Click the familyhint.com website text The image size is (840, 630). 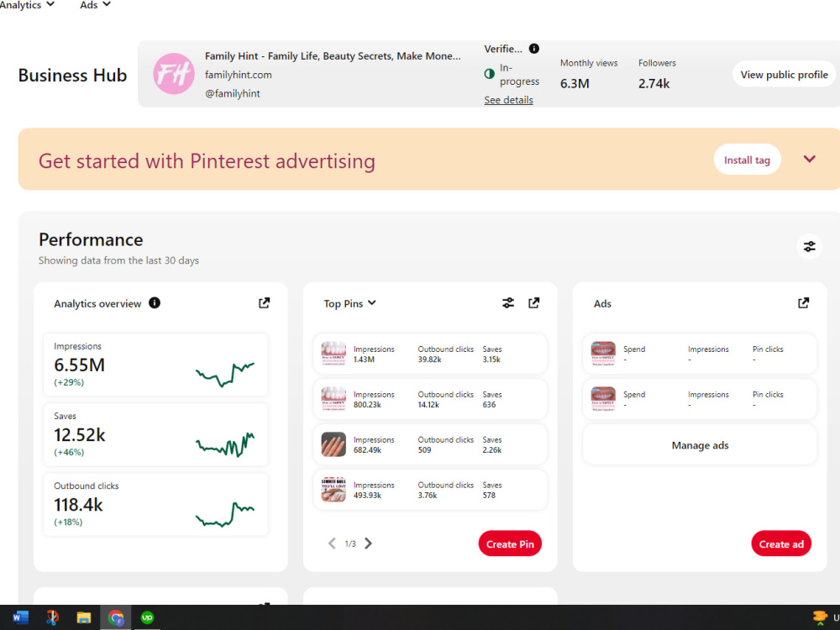(239, 75)
